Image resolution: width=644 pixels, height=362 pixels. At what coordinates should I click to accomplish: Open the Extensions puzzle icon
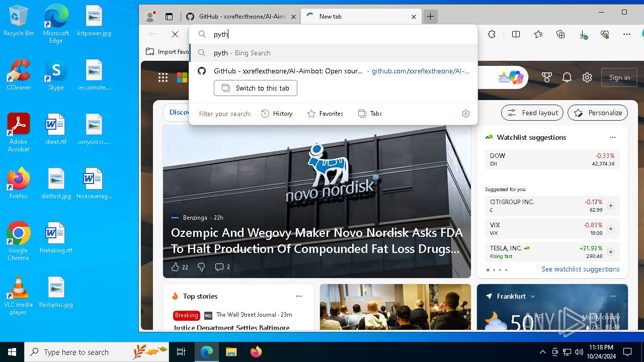[492, 34]
